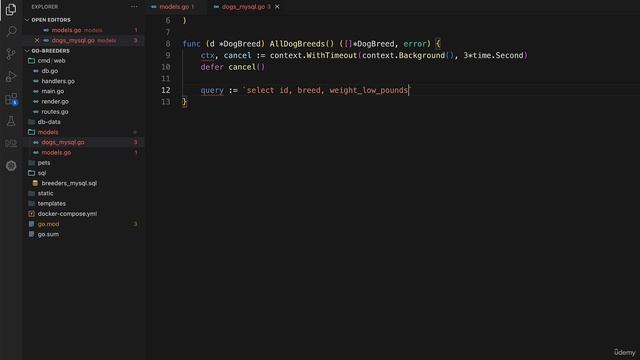640x360 pixels.
Task: Expand the db-data folder
Action: 49,122
